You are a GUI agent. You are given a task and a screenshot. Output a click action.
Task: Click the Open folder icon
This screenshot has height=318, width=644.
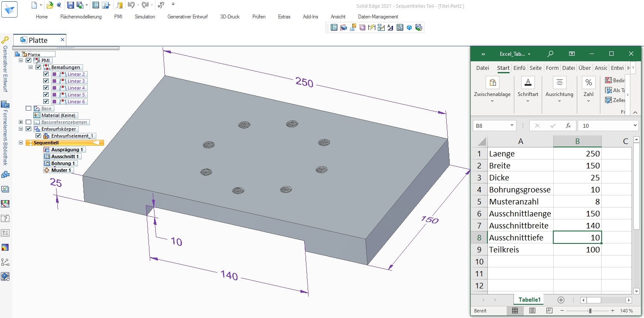click(x=50, y=5)
